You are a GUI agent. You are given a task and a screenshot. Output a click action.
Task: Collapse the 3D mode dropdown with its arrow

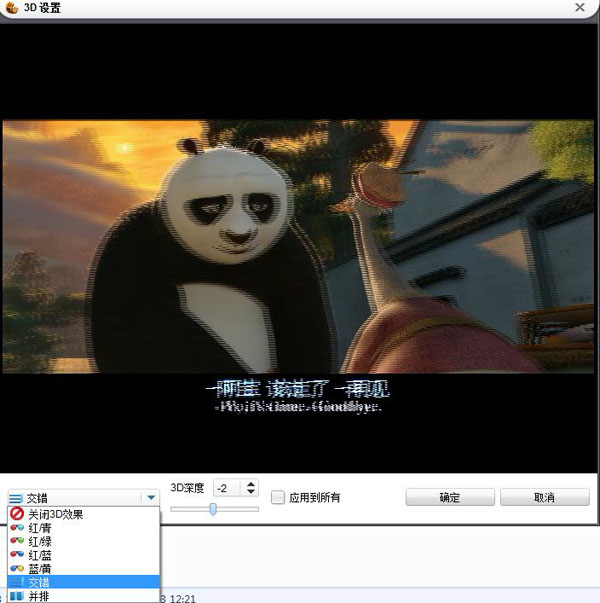click(151, 498)
